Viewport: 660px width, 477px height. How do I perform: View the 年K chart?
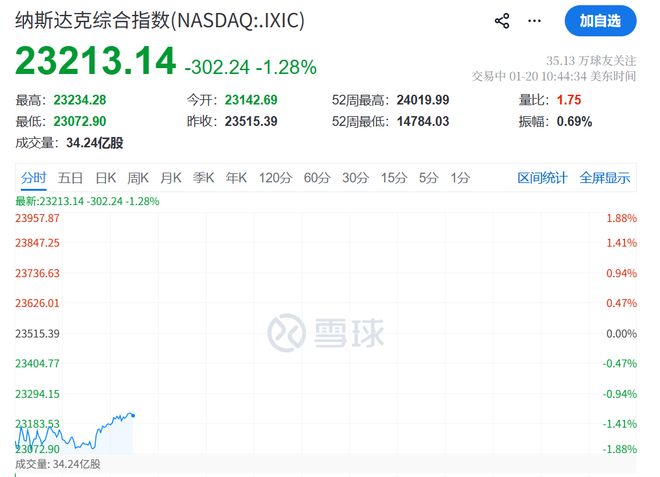(x=236, y=178)
